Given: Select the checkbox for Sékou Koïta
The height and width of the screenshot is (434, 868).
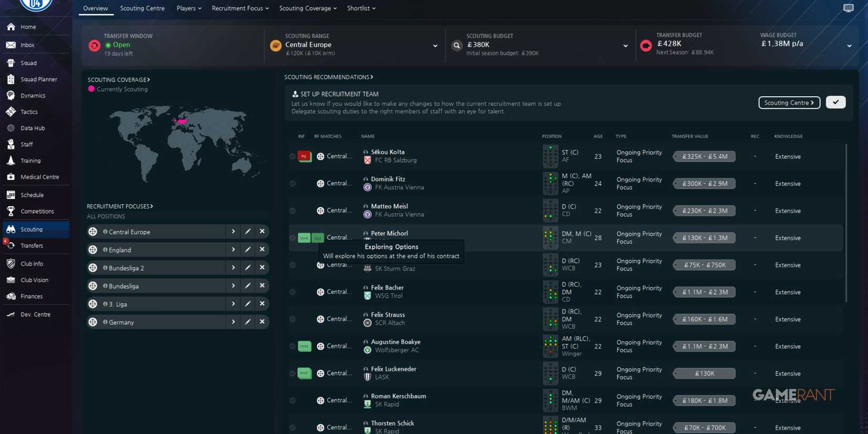Looking at the screenshot, I should coord(292,156).
